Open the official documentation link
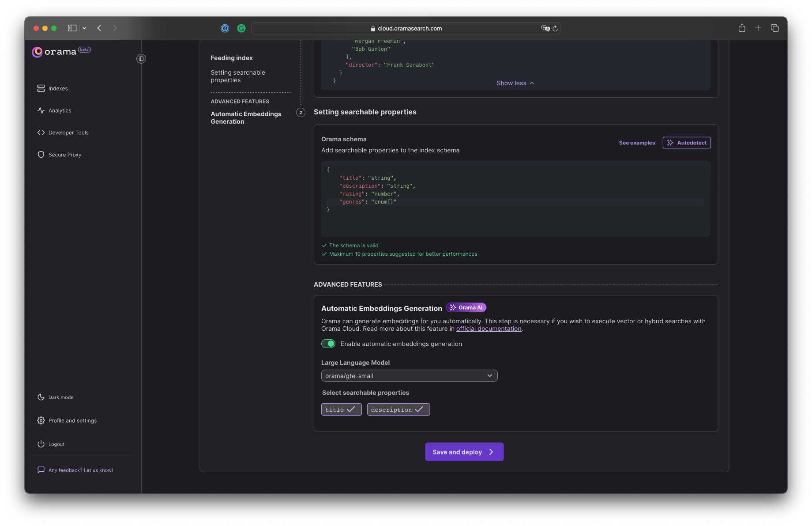 click(489, 329)
